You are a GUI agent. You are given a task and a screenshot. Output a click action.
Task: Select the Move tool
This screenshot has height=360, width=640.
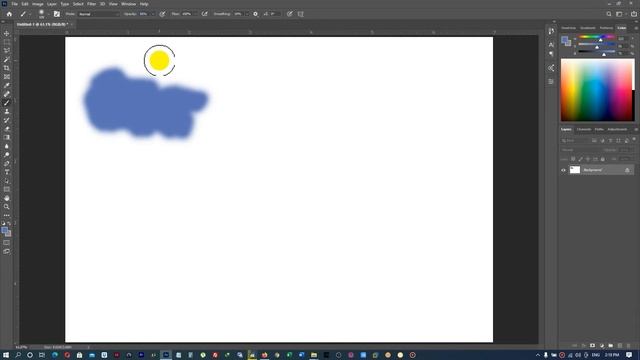pos(7,33)
